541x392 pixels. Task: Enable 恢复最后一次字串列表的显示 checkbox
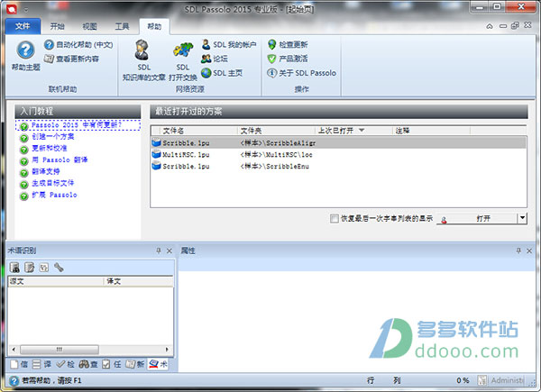tap(334, 219)
